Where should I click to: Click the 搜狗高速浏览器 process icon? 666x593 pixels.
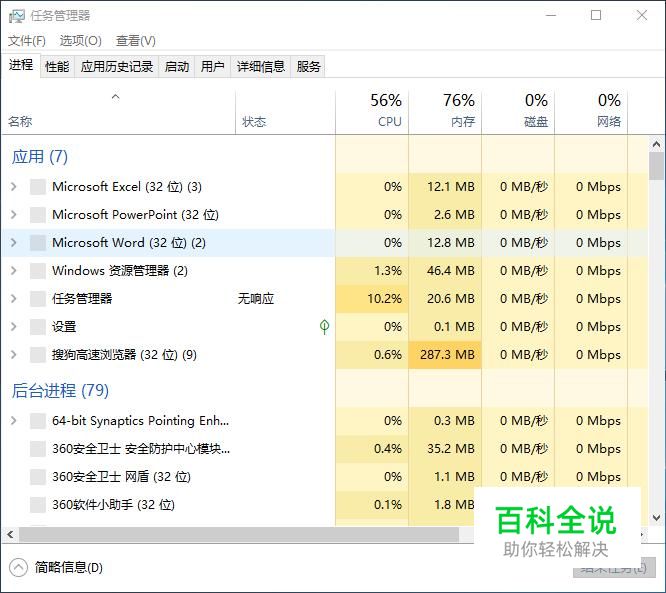click(x=38, y=355)
